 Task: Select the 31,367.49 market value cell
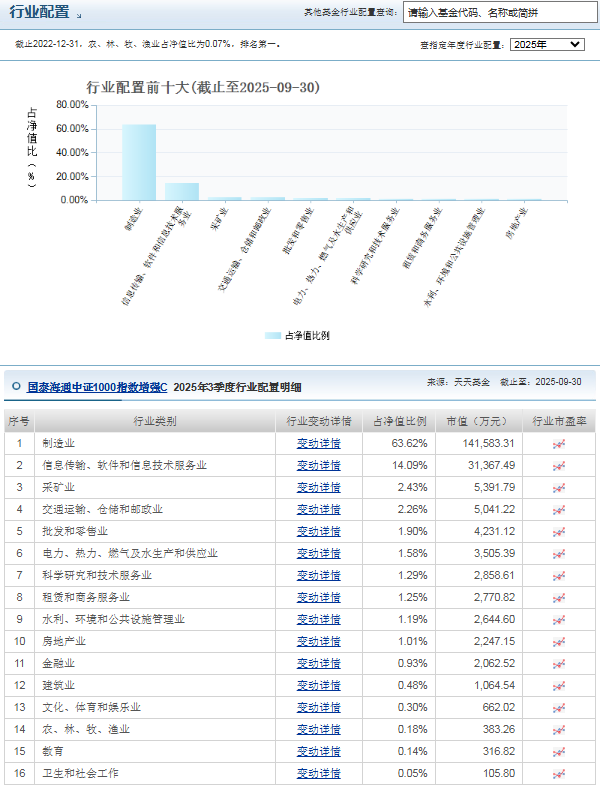point(477,466)
